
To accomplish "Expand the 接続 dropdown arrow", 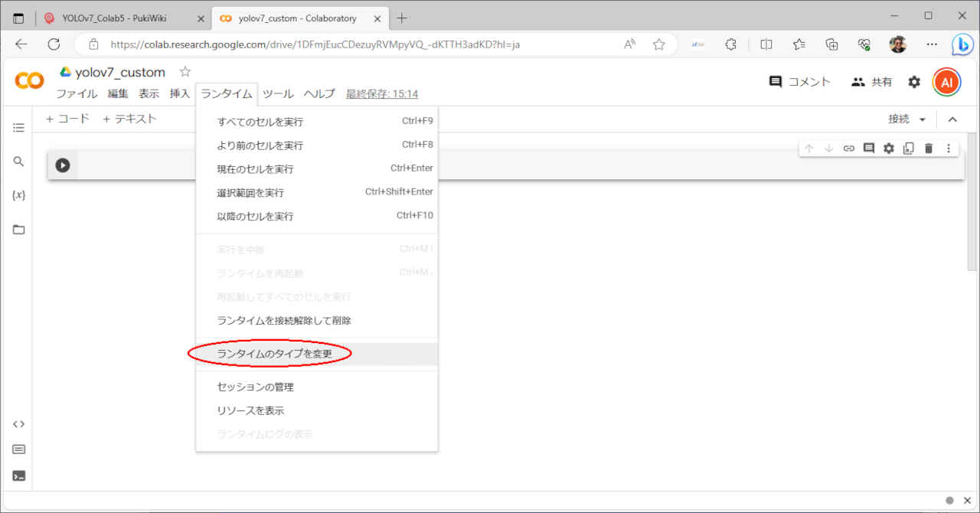I will click(923, 119).
